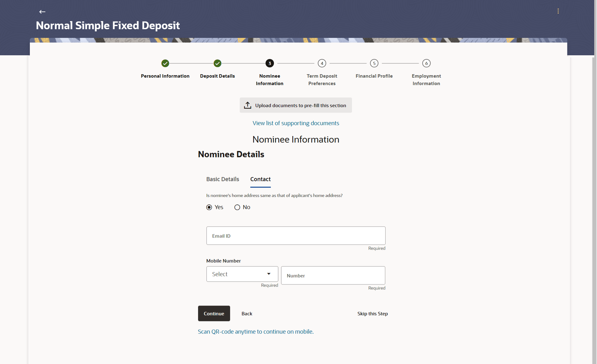Select Yes for same home address
The height and width of the screenshot is (364, 597).
click(x=209, y=207)
